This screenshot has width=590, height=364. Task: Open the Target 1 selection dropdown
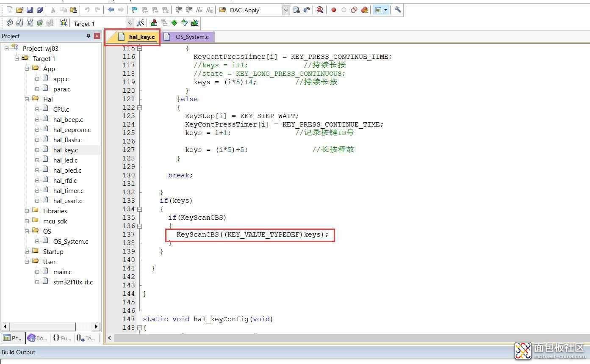point(130,23)
